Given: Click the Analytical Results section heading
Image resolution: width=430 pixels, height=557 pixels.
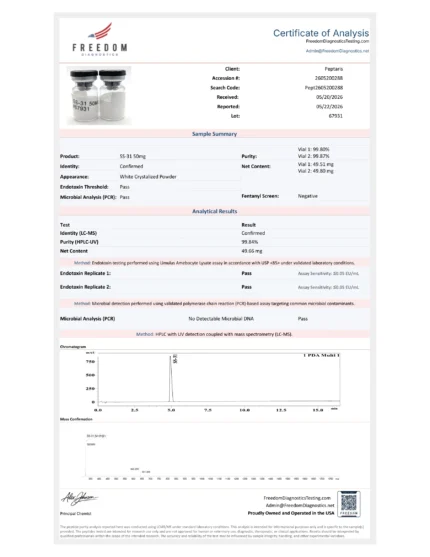Looking at the screenshot, I should [215, 211].
